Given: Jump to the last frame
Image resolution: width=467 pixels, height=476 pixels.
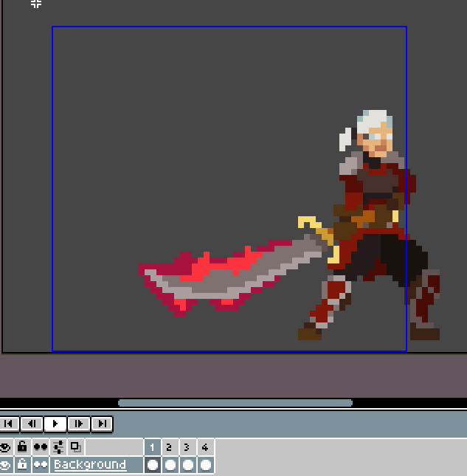Looking at the screenshot, I should 102,424.
